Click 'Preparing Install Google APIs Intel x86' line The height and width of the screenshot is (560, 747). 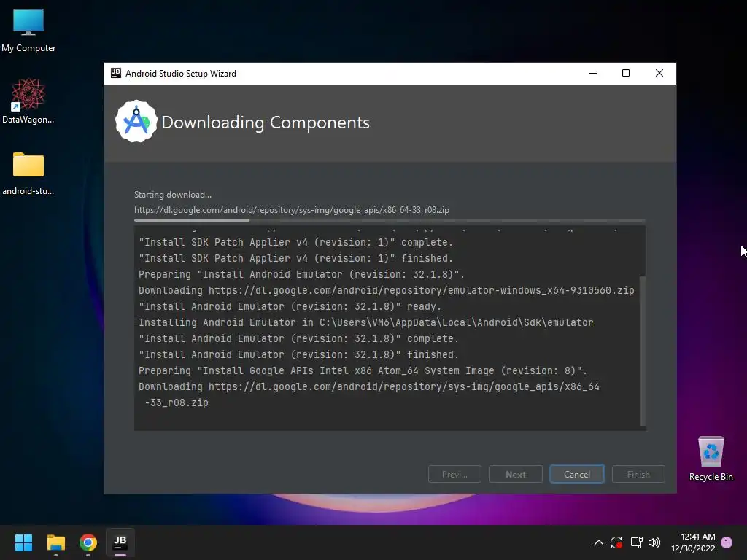[363, 370]
